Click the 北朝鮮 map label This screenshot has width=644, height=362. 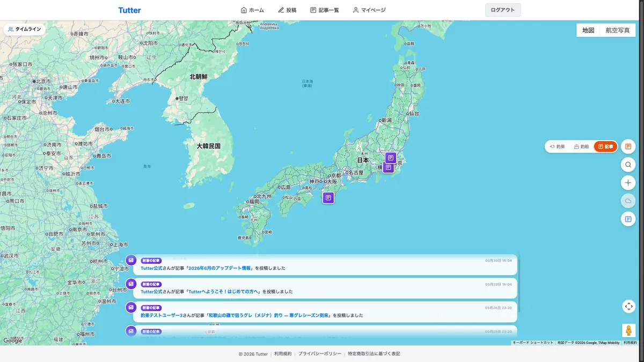[198, 77]
